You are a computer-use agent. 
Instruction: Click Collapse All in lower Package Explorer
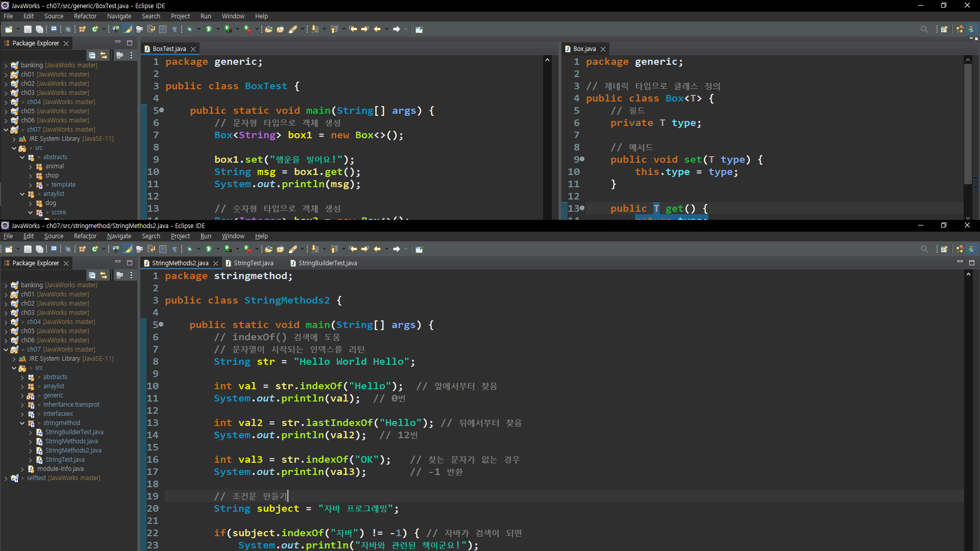pos(92,275)
